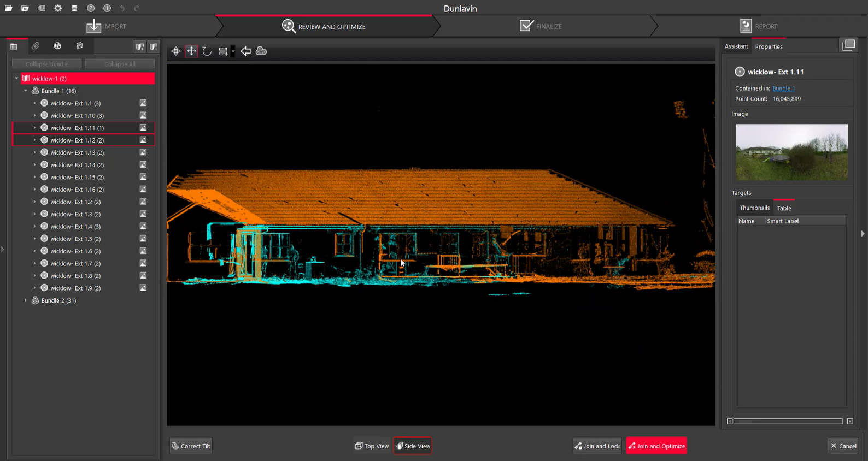This screenshot has height=461, width=868.
Task: Switch to Side View
Action: (412, 446)
